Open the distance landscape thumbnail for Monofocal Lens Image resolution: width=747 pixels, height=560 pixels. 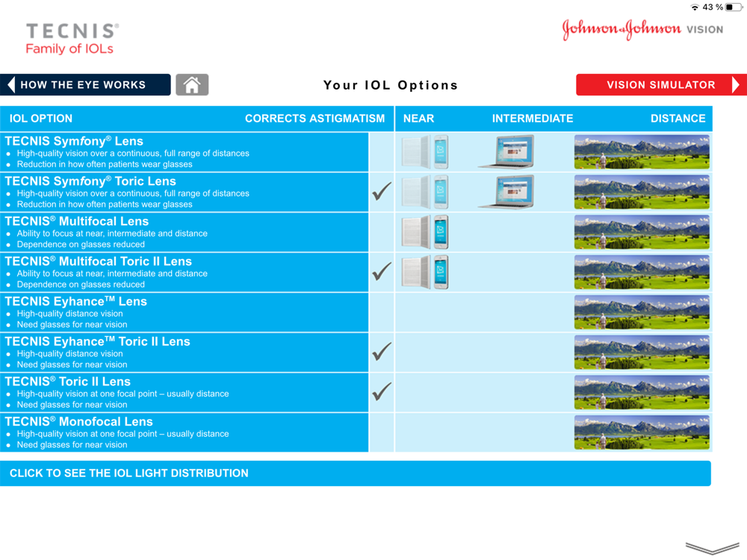pos(642,432)
